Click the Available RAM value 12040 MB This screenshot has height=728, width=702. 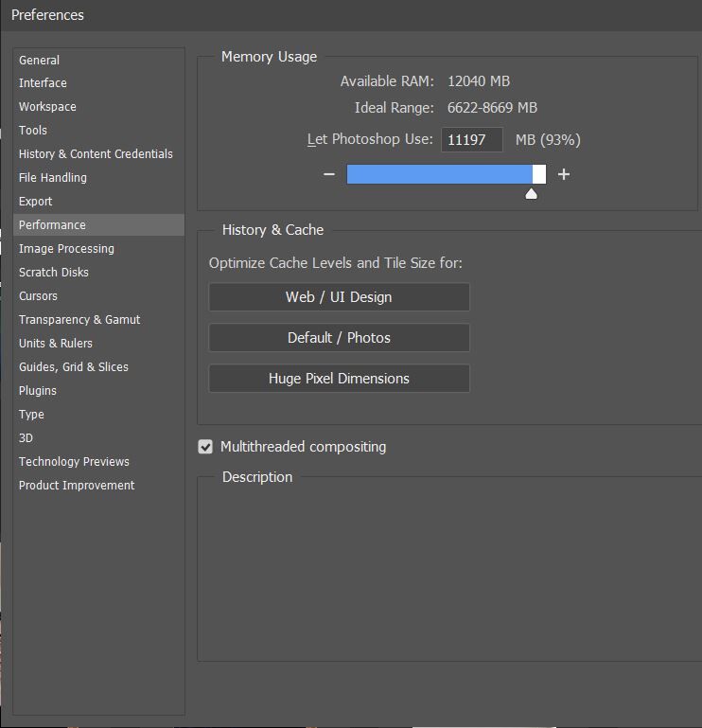[x=479, y=81]
